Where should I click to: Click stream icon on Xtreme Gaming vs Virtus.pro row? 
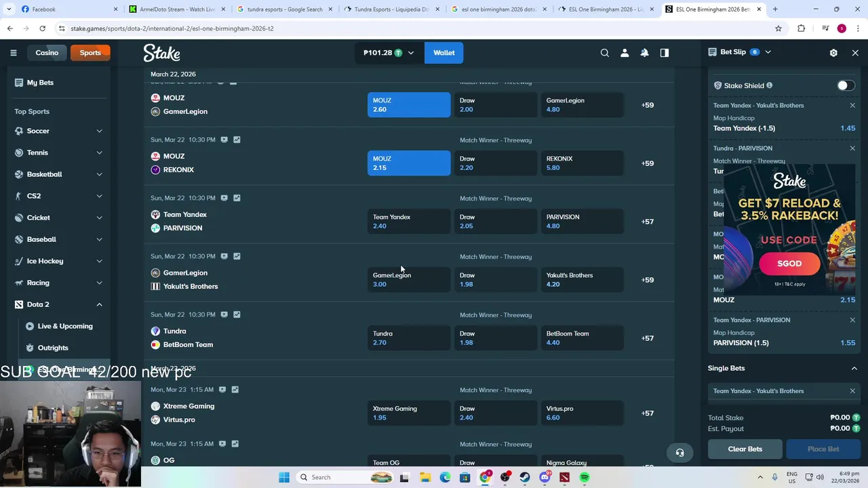click(222, 389)
